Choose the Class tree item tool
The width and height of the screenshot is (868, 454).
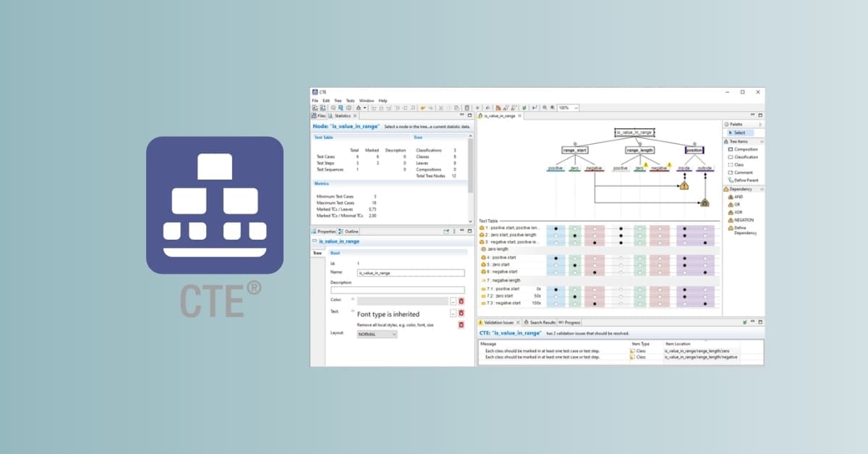tap(736, 165)
